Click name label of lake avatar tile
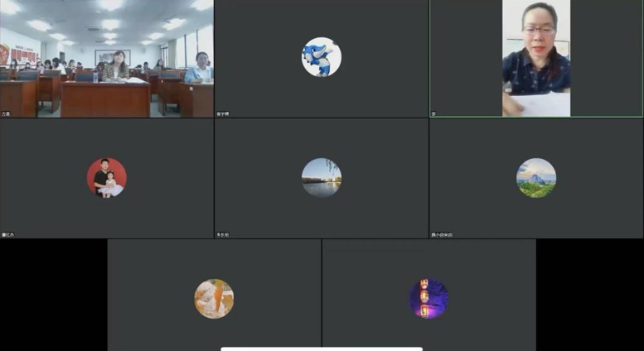Image resolution: width=644 pixels, height=351 pixels. (x=222, y=234)
